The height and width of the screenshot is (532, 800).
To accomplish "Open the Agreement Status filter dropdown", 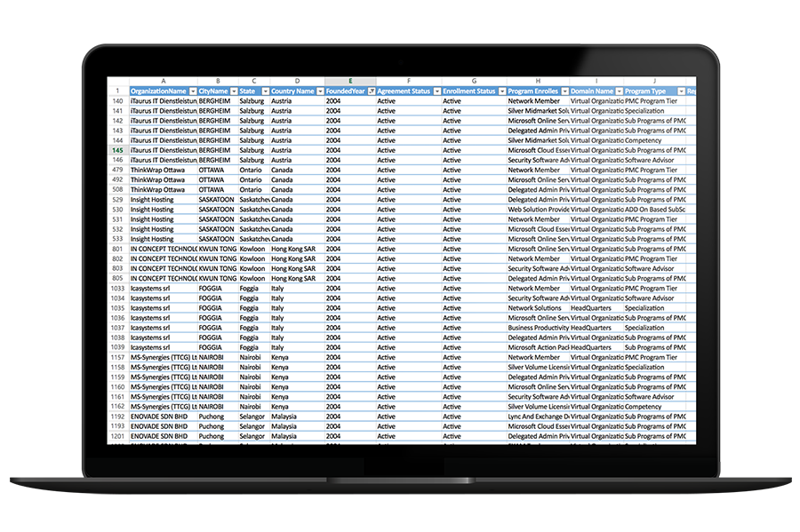I will 436,91.
